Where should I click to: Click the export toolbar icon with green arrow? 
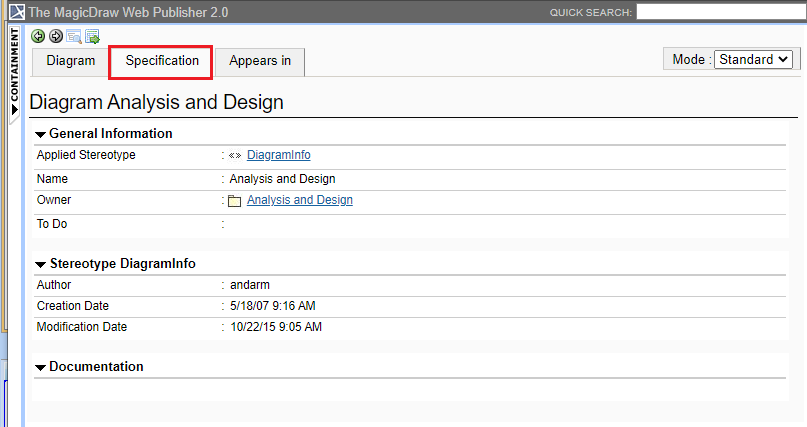tap(92, 36)
